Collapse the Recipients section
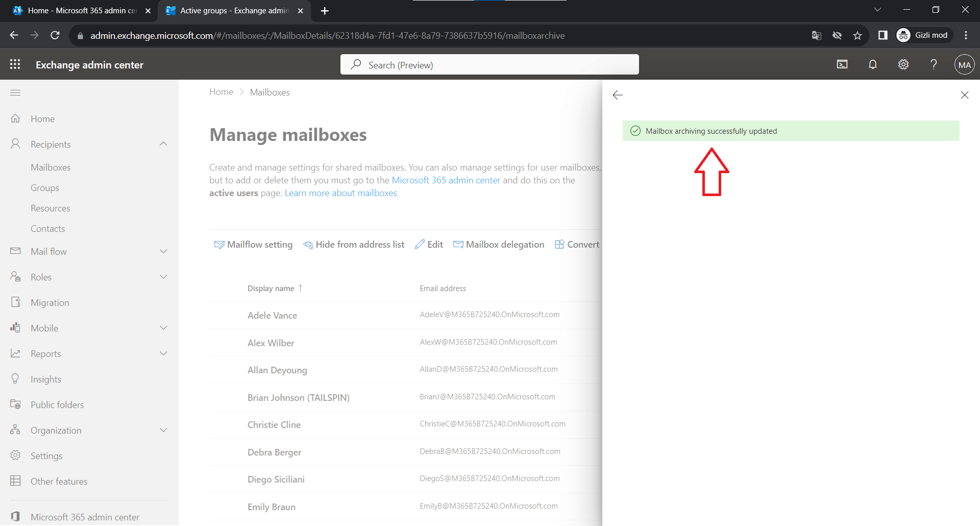 163,144
